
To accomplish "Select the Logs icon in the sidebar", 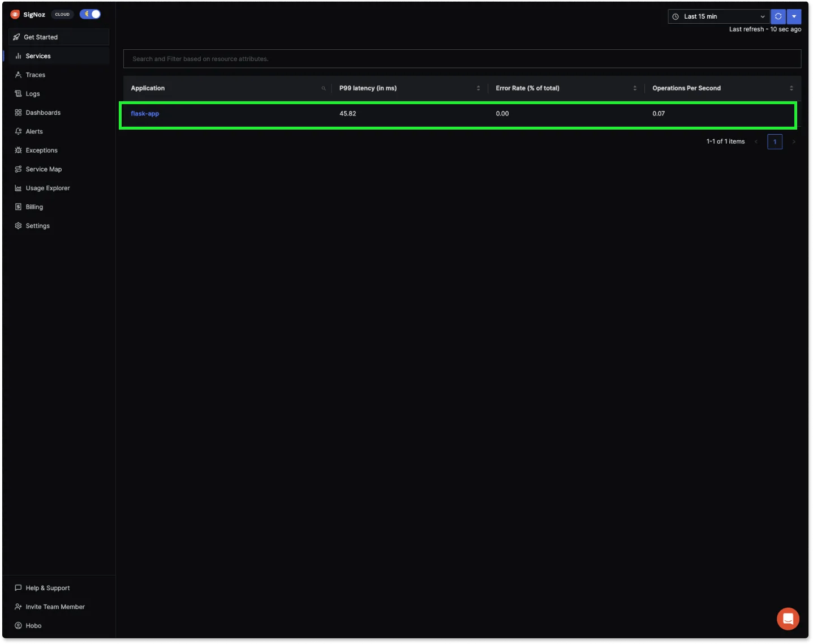I will (33, 93).
